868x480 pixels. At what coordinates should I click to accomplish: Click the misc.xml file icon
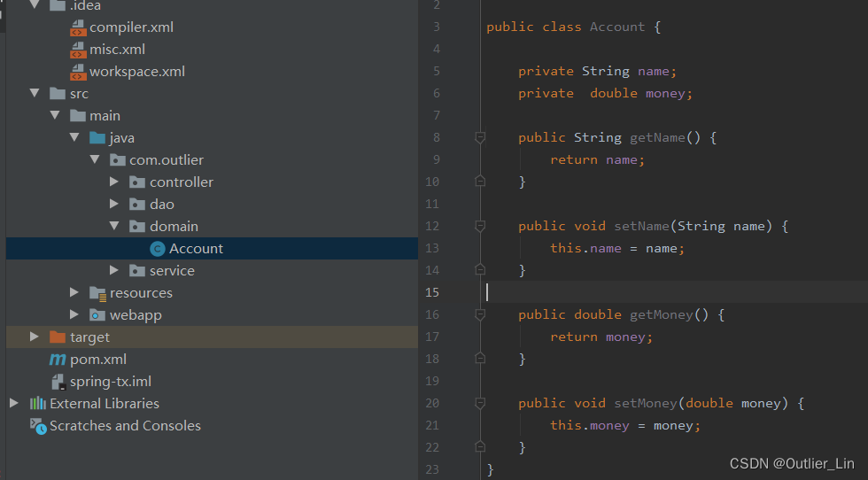(x=78, y=50)
